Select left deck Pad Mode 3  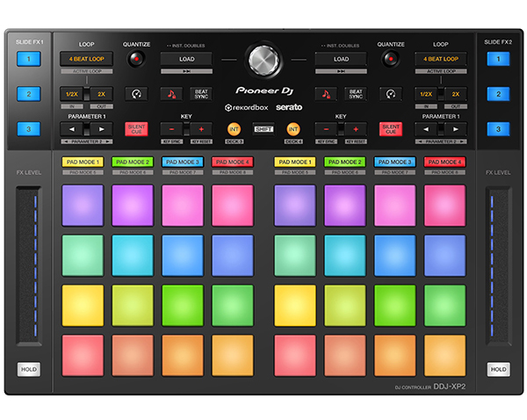183,162
